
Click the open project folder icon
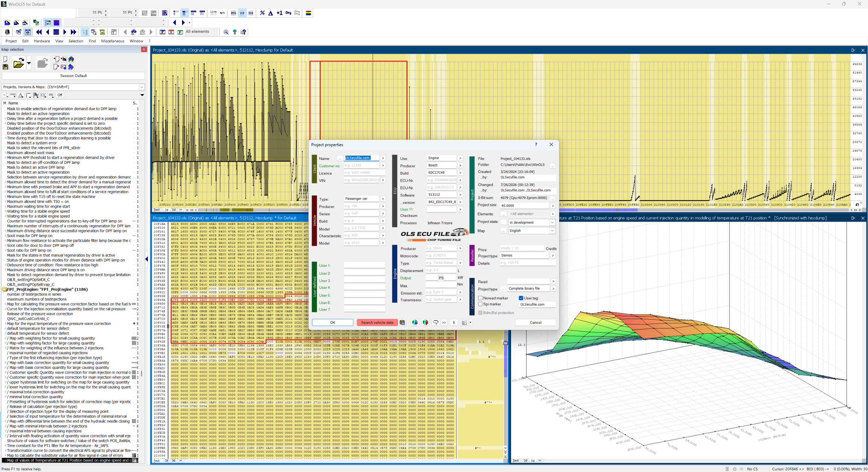point(18,63)
